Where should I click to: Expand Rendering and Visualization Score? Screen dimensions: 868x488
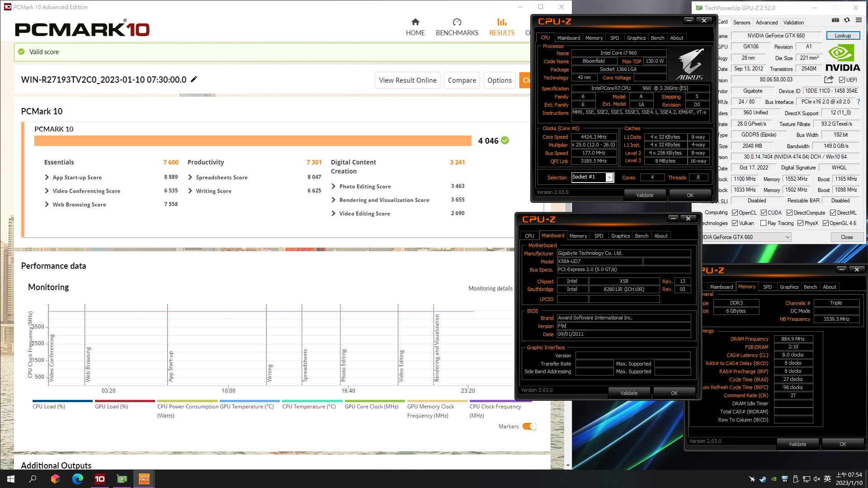coord(333,200)
